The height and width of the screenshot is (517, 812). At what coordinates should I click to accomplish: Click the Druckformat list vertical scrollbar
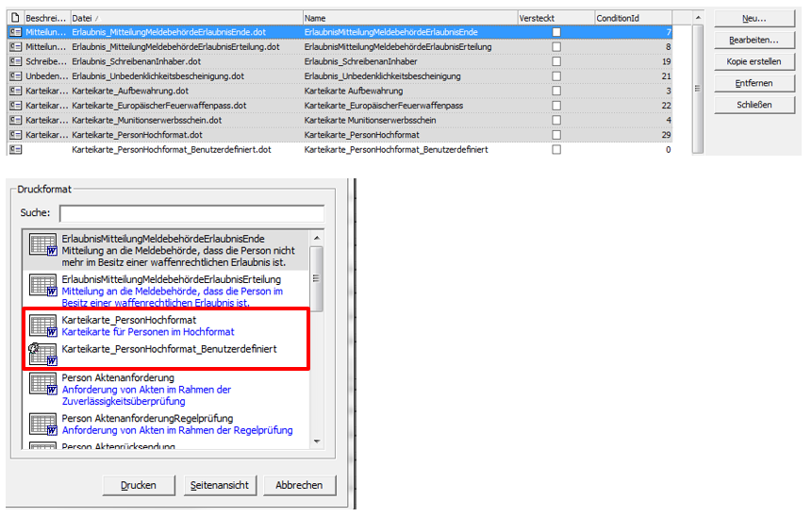(x=318, y=278)
